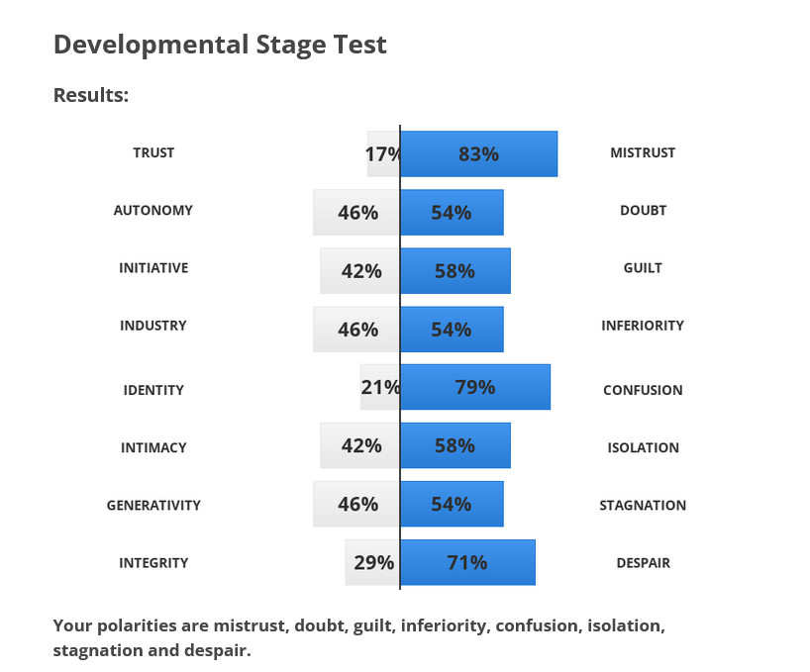Click the MISTRUST label
This screenshot has height=672, width=810.
coord(643,152)
